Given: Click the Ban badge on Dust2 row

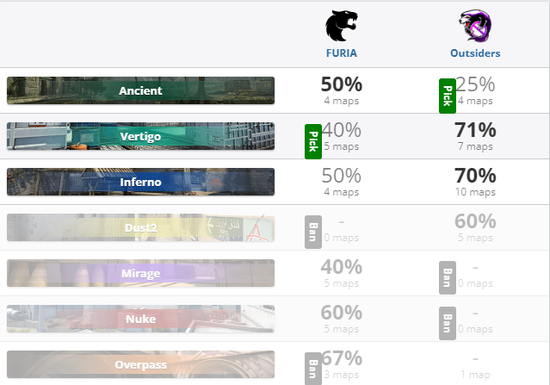Looking at the screenshot, I should [x=313, y=232].
